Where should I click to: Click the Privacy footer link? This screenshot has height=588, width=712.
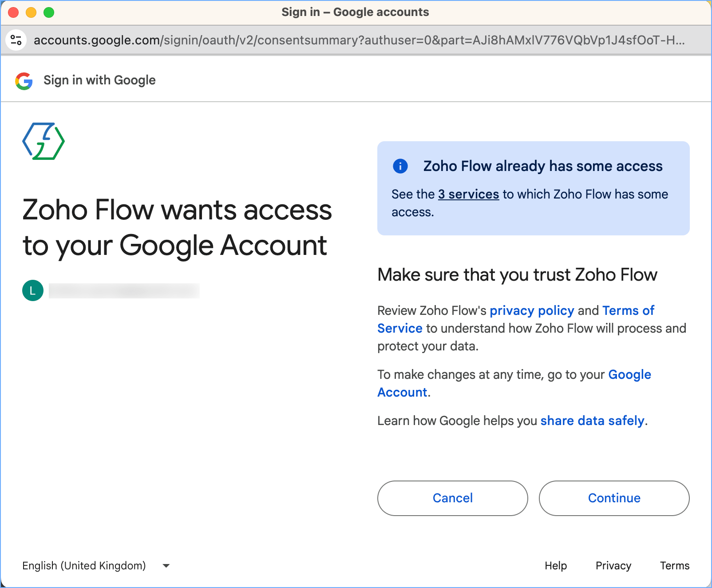pyautogui.click(x=613, y=565)
